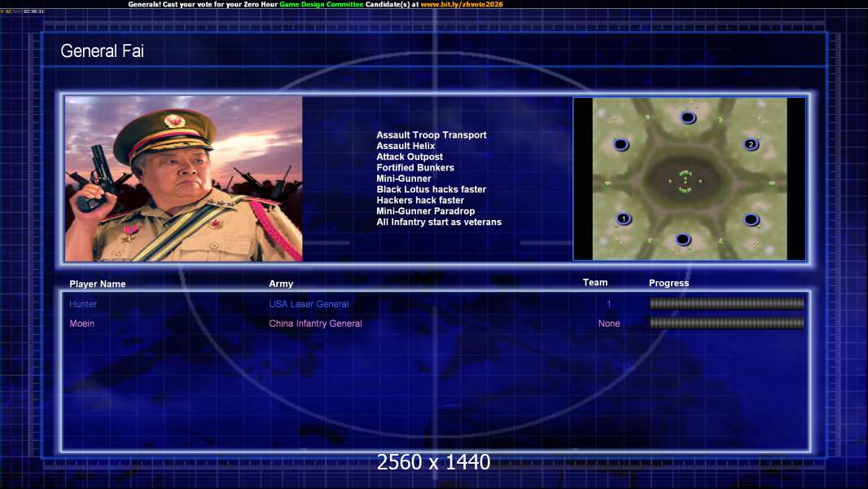Click the timer display in top-left corner
The width and height of the screenshot is (868, 489).
(33, 11)
